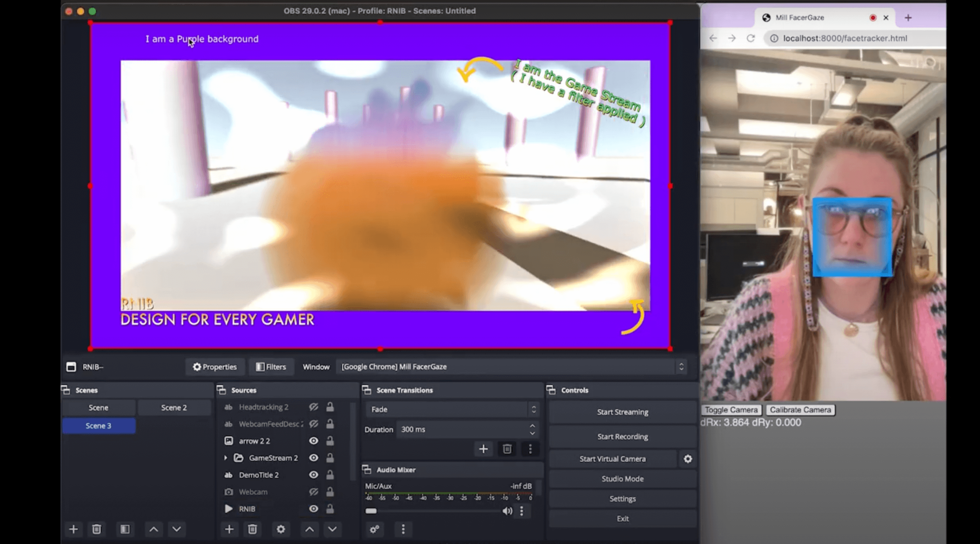The height and width of the screenshot is (544, 980).
Task: Open source Filters button
Action: click(x=271, y=367)
